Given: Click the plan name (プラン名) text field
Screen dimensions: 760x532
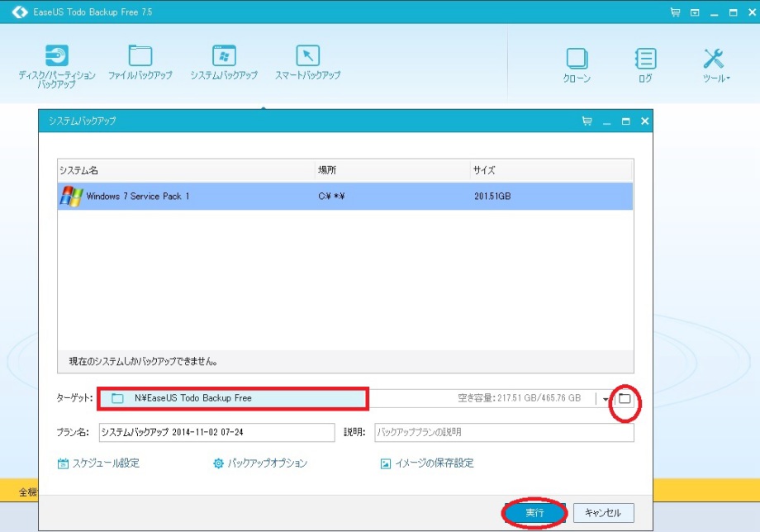Looking at the screenshot, I should point(216,432).
